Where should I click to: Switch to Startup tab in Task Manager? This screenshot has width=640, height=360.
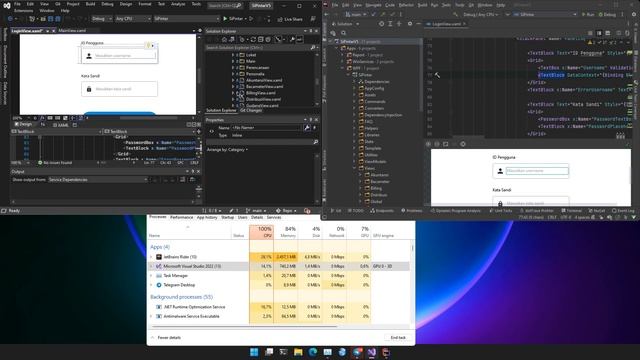click(227, 218)
